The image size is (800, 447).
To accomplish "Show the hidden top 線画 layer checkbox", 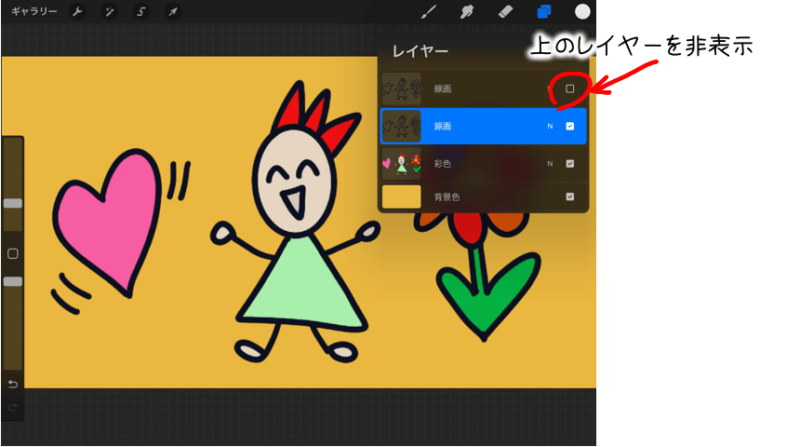I will pos(570,89).
